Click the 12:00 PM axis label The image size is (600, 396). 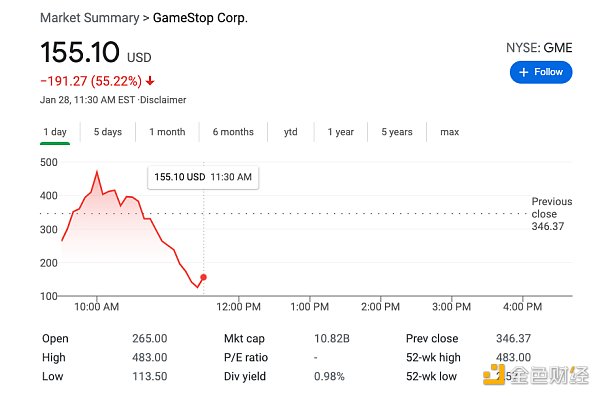(x=238, y=307)
